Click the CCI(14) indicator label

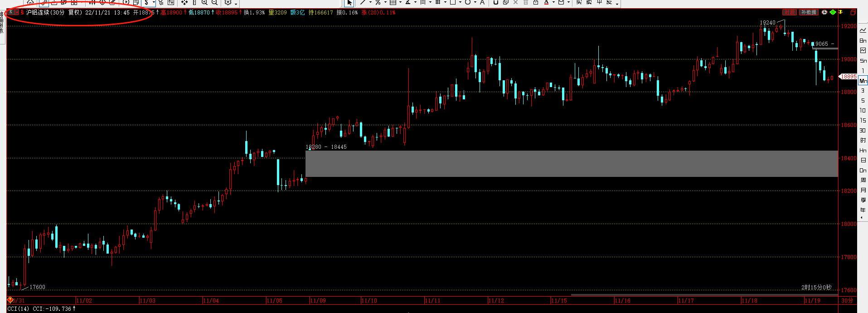18,309
